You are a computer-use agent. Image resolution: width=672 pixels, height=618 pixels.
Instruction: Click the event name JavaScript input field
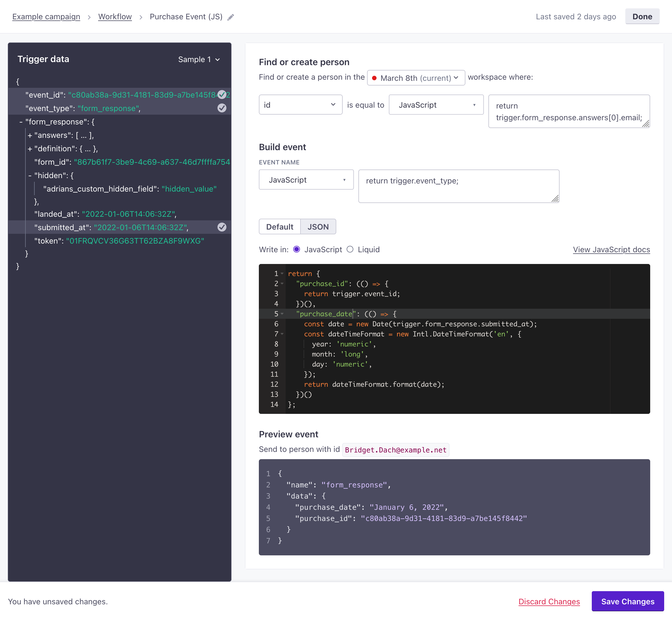pyautogui.click(x=458, y=184)
